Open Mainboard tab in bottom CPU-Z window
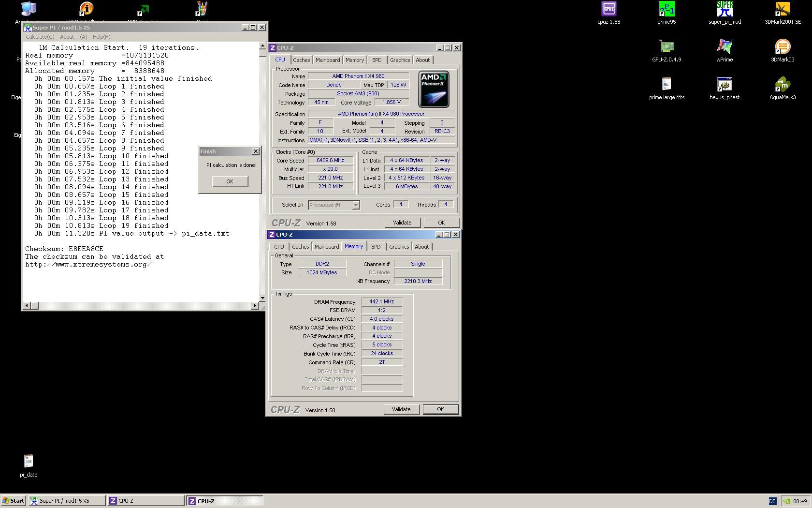 coord(327,247)
